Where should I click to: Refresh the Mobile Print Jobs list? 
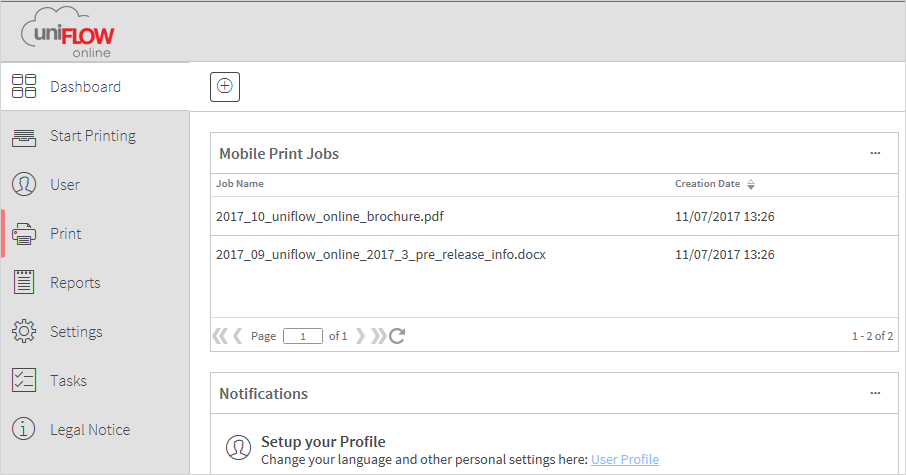click(397, 336)
